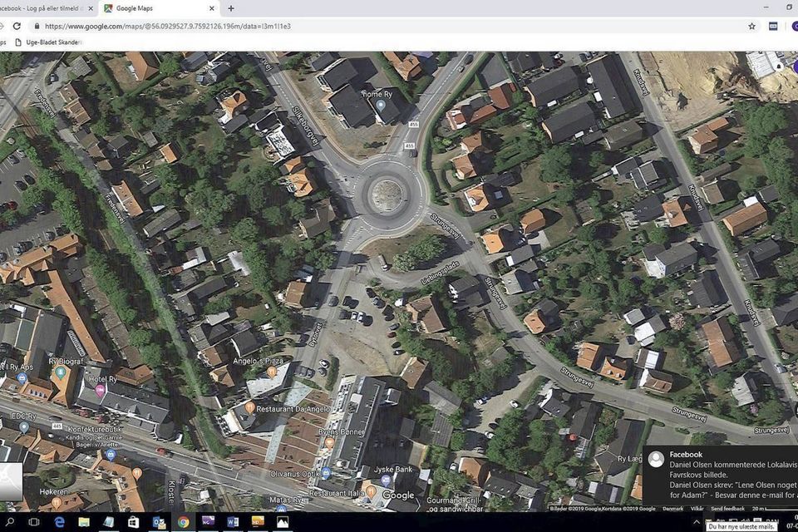
Task: Open the Olivarius Optik shop marker
Action: pos(326,474)
